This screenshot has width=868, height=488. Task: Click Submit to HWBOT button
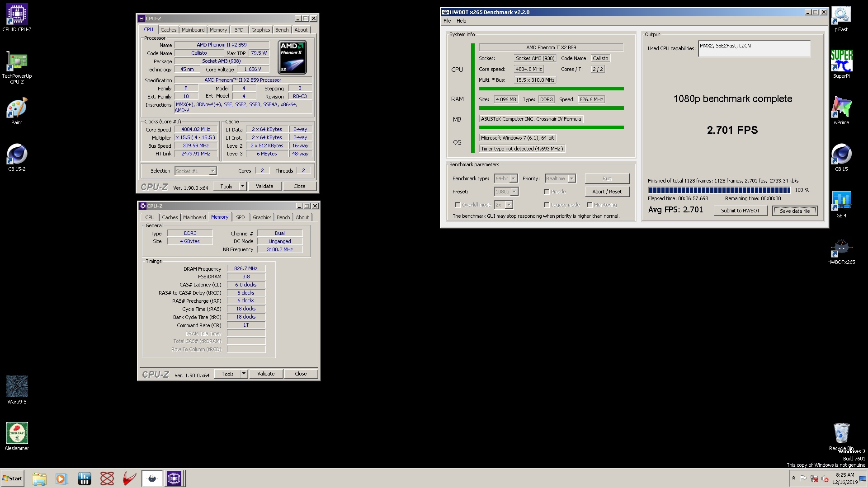coord(740,211)
